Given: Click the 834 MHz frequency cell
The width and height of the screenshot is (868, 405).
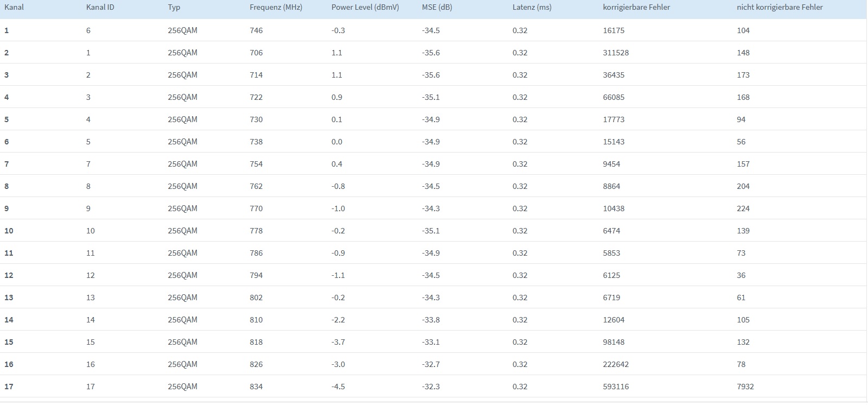Looking at the screenshot, I should point(256,387).
